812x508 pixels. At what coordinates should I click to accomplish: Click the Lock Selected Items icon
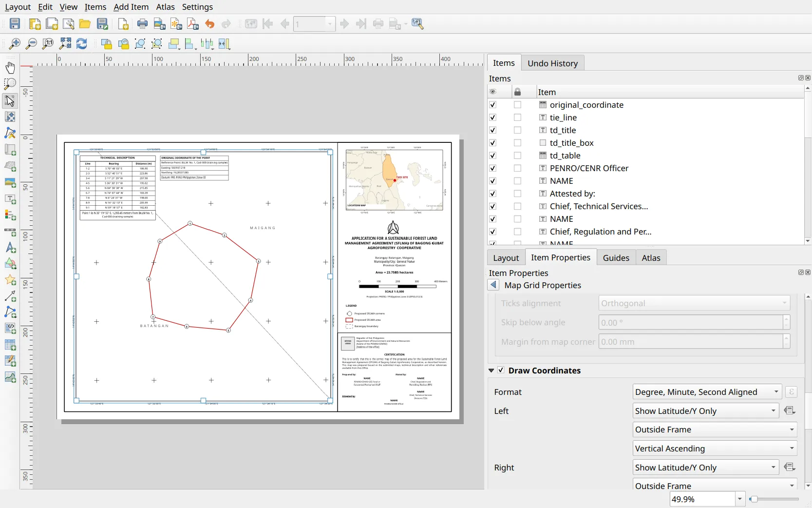pyautogui.click(x=107, y=44)
